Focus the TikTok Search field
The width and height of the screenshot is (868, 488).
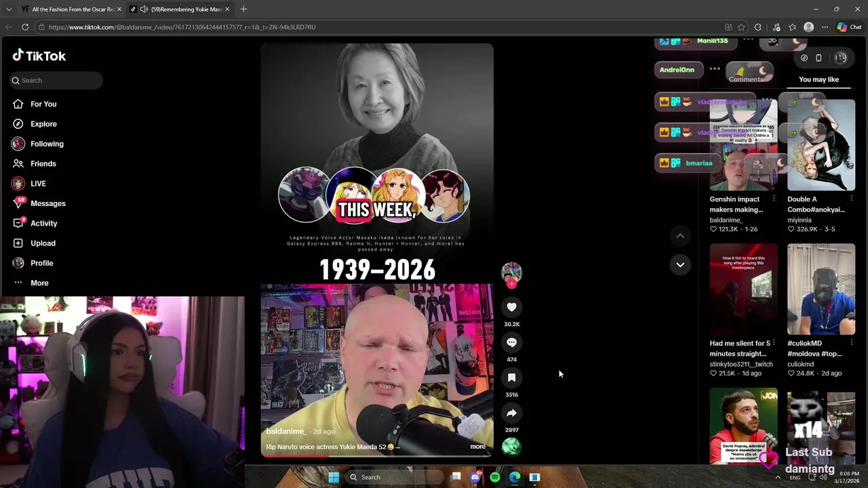pyautogui.click(x=56, y=80)
